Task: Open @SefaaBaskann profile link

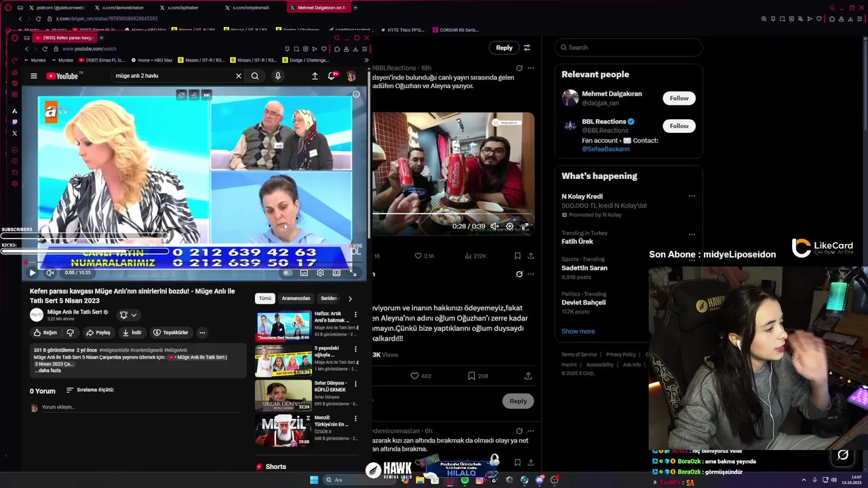Action: coord(606,149)
